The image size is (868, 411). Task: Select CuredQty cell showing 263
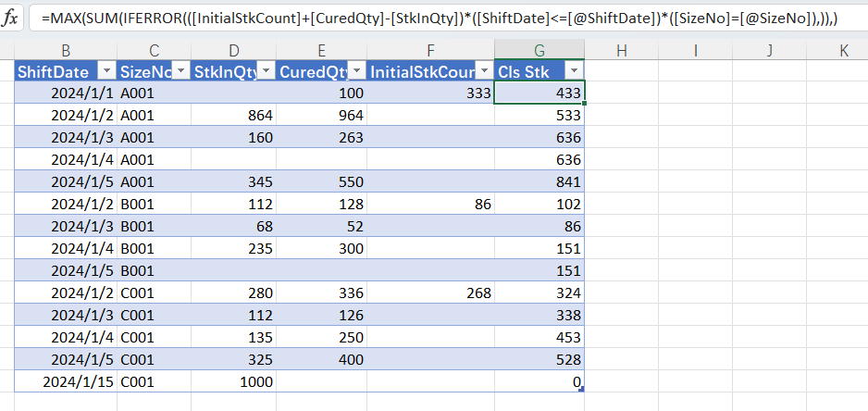[x=321, y=137]
